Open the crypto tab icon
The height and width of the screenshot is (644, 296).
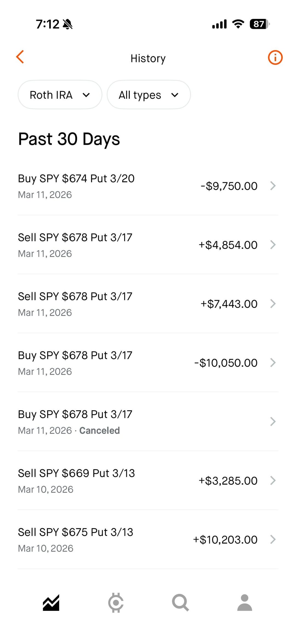(116, 603)
